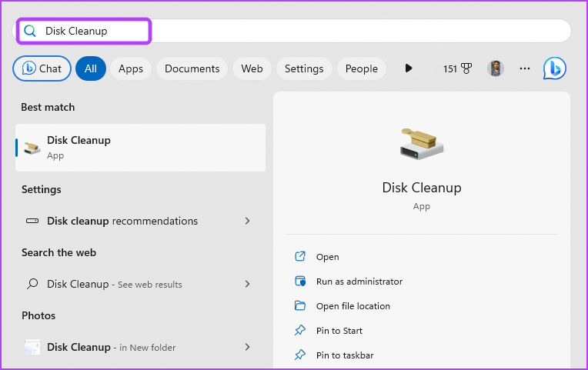
Task: Click the web search magnifier icon
Action: [x=32, y=284]
